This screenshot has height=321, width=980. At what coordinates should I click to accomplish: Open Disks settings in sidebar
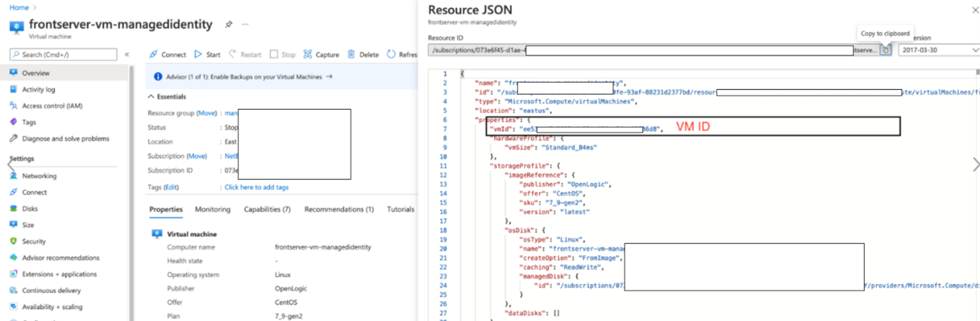(30, 208)
